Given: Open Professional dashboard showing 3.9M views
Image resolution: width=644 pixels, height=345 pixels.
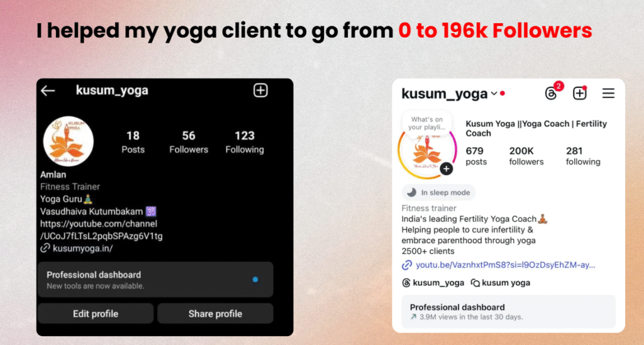Looking at the screenshot, I should (508, 311).
